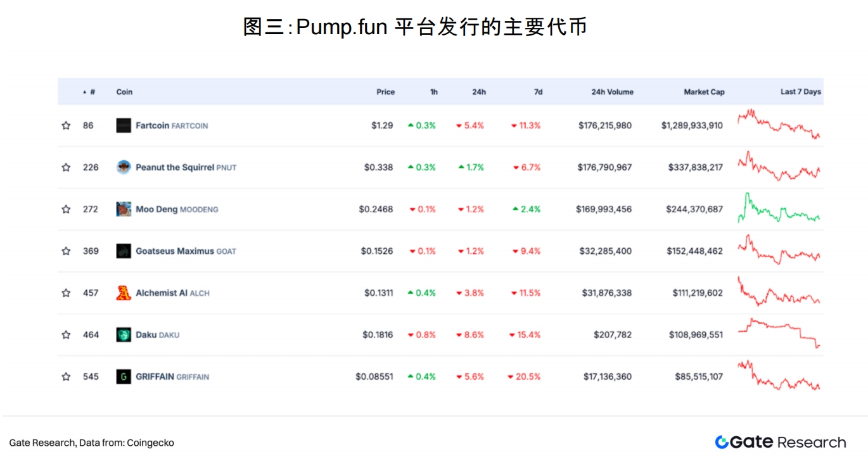Open the Fartcoin FARTCOIN coin link
Image resolution: width=868 pixels, height=473 pixels.
172,125
